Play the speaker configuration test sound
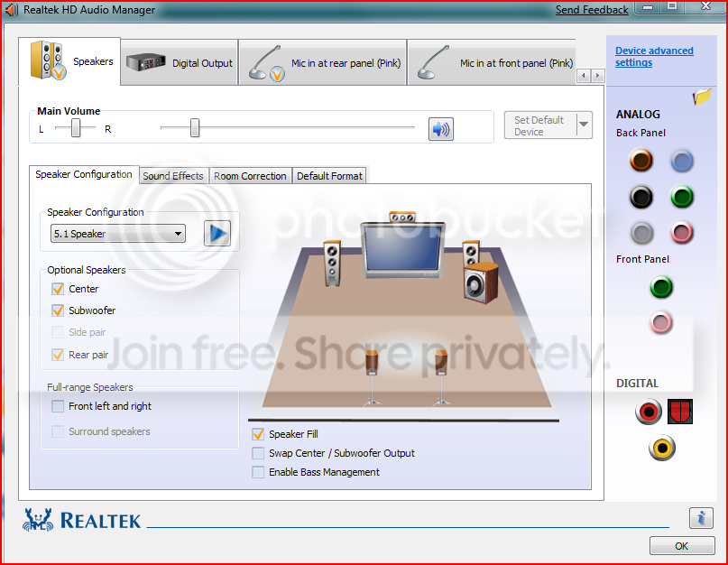Viewport: 728px width, 565px height. coord(217,233)
